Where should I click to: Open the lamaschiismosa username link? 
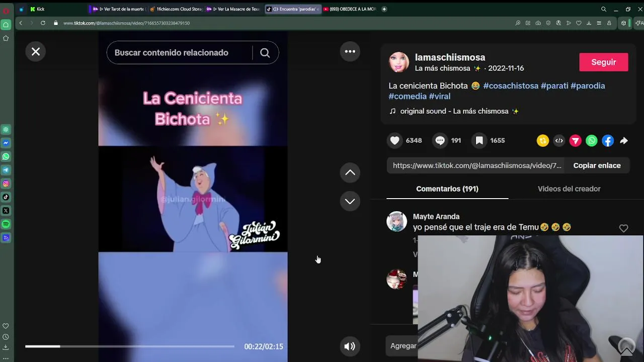450,57
